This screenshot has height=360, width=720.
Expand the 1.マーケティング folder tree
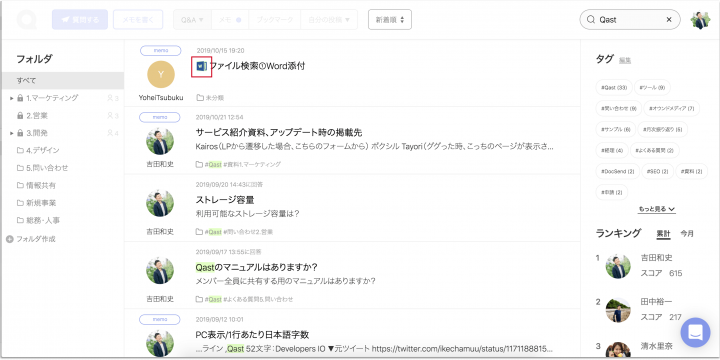click(x=11, y=98)
